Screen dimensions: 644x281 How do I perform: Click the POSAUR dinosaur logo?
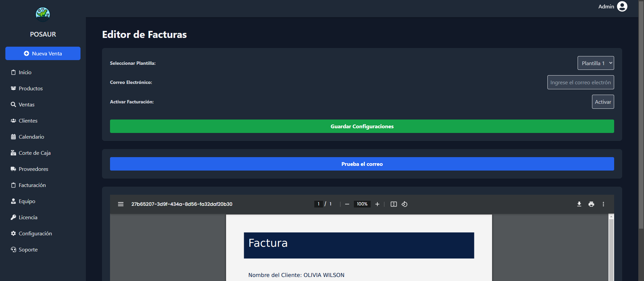coord(43,14)
